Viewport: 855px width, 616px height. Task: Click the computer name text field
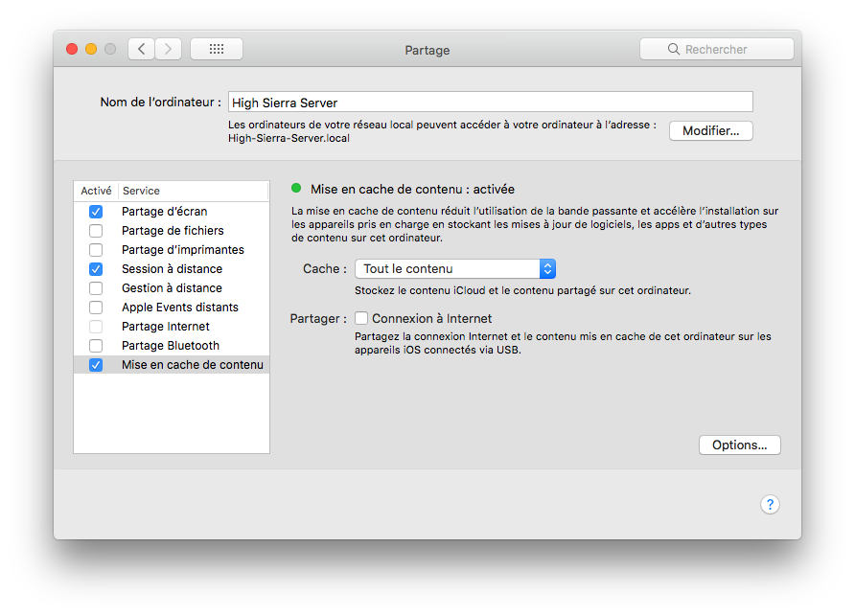490,103
